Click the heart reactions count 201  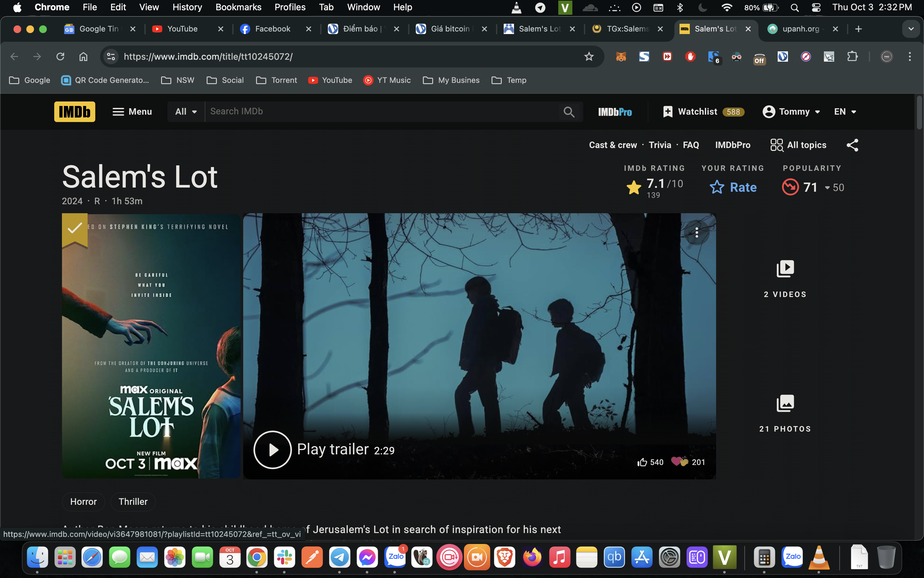click(688, 462)
